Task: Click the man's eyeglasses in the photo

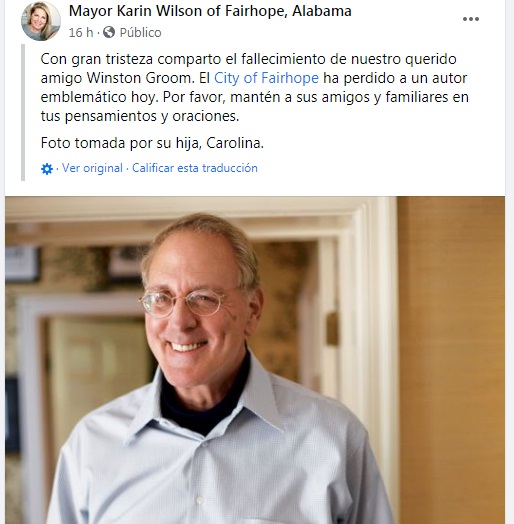Action: [181, 303]
